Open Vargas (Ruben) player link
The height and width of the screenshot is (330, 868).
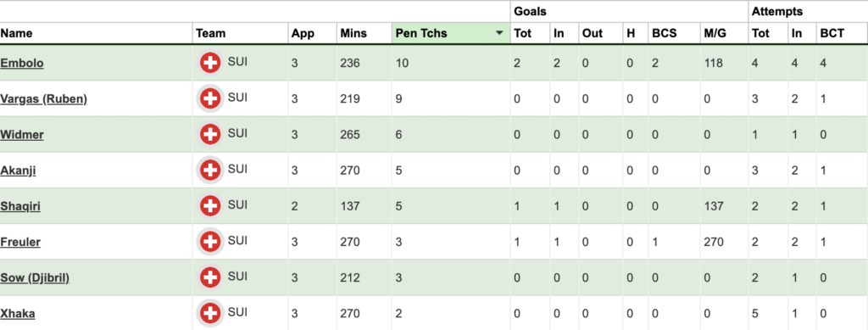point(44,99)
